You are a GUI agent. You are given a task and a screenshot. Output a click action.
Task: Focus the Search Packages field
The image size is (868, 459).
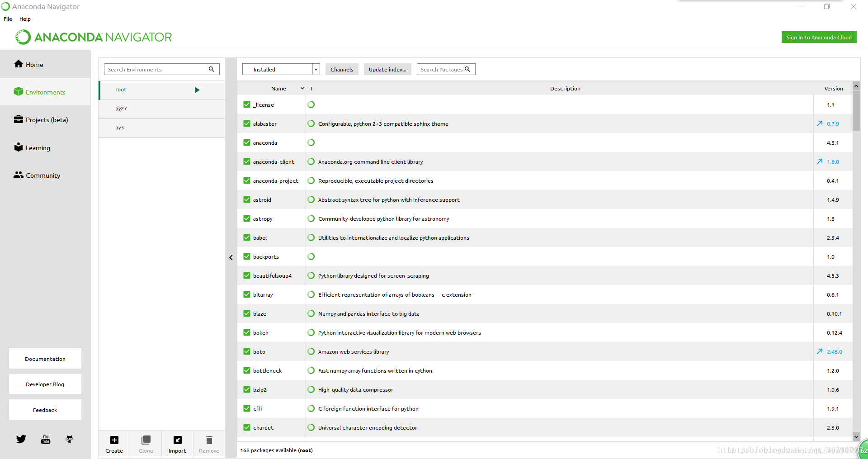446,69
